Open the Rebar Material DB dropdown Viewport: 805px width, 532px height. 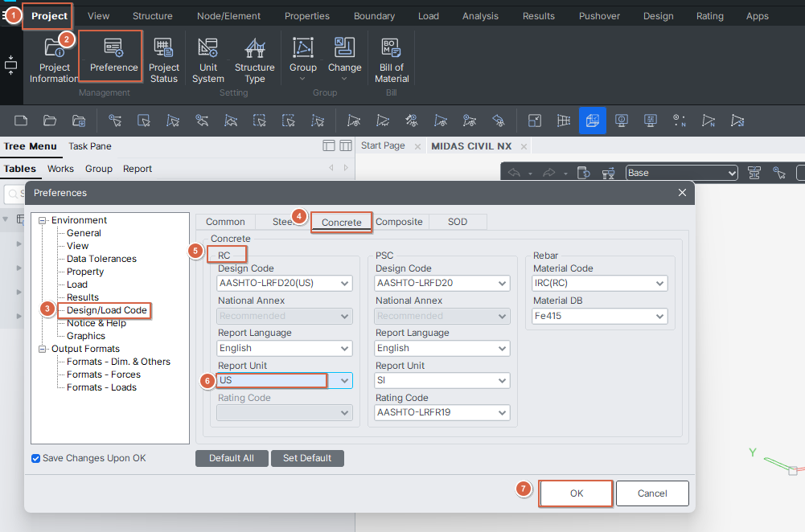coord(600,316)
